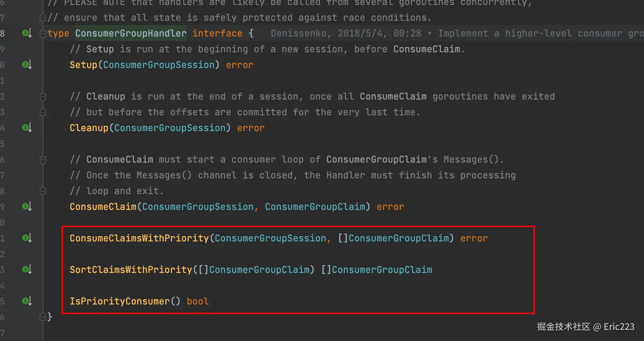Click fold end marker at closing brace
Image resolution: width=644 pixels, height=341 pixels.
pos(43,317)
